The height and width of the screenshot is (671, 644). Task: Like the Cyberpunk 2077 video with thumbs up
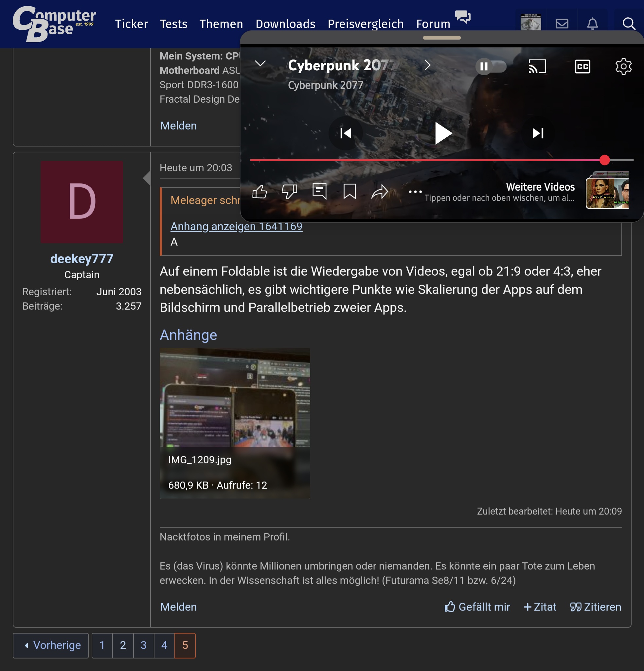pos(259,192)
